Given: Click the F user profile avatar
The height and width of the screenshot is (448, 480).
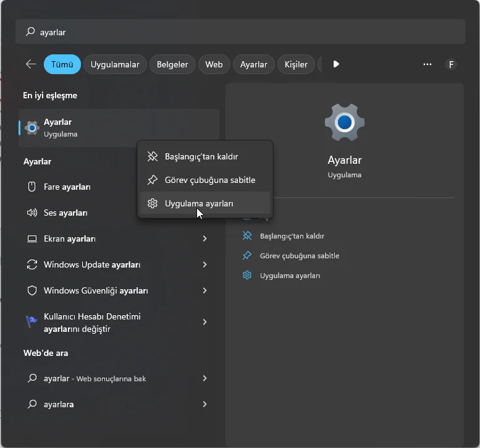Looking at the screenshot, I should coord(451,64).
